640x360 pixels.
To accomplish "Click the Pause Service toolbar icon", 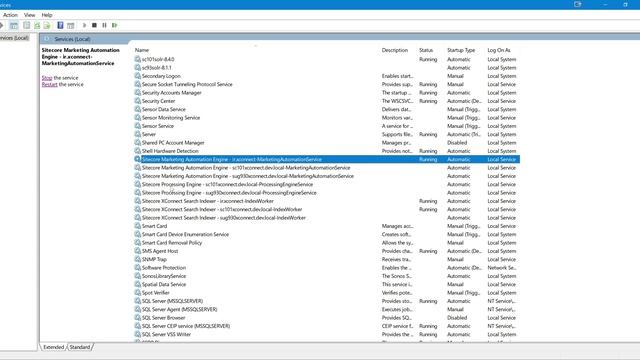I will click(104, 25).
